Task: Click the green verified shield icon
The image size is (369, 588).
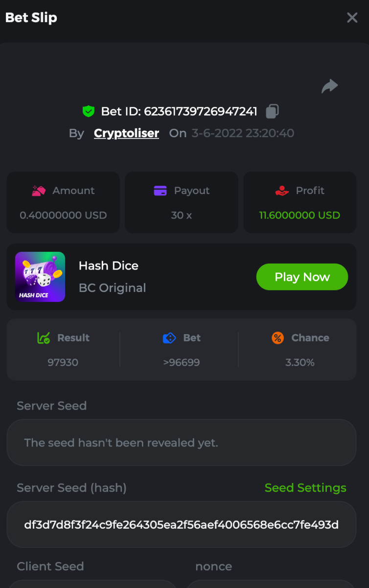Action: [88, 111]
